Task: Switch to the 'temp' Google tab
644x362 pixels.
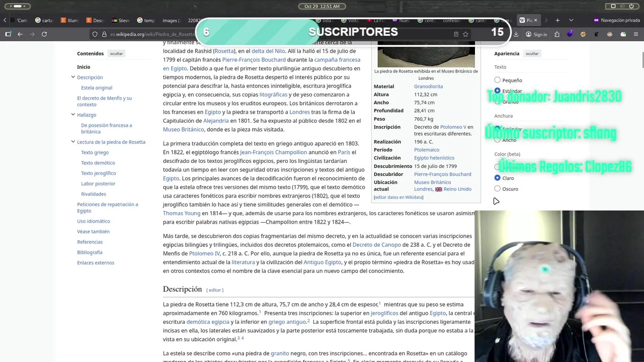Action: tap(146, 20)
